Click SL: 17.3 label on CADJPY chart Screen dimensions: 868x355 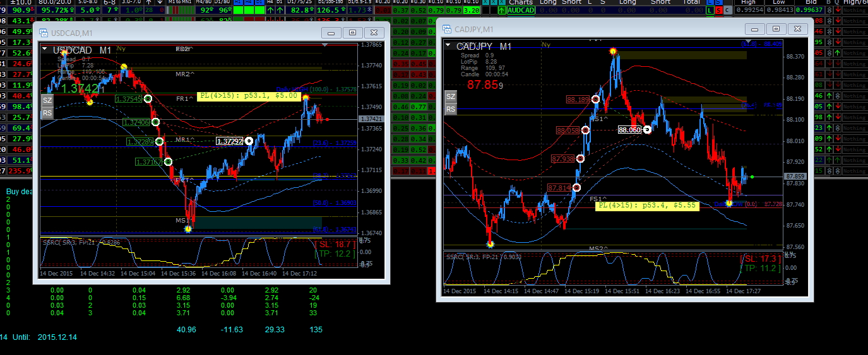pos(761,259)
